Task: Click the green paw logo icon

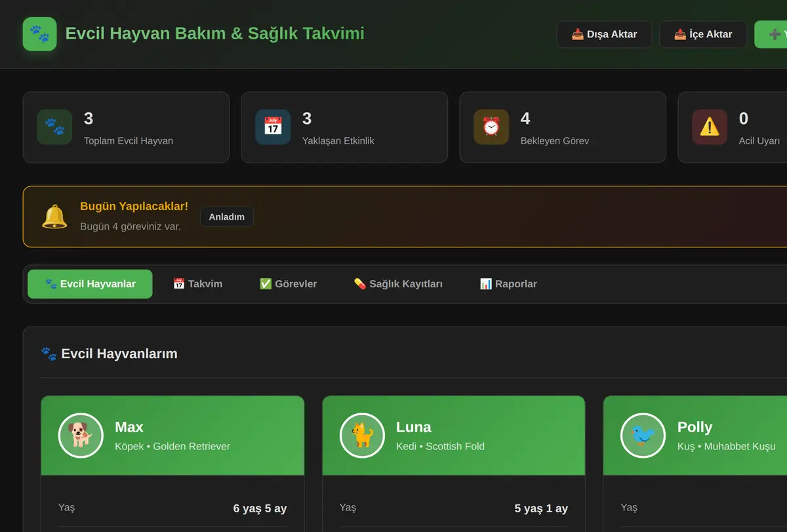Action: pos(39,34)
